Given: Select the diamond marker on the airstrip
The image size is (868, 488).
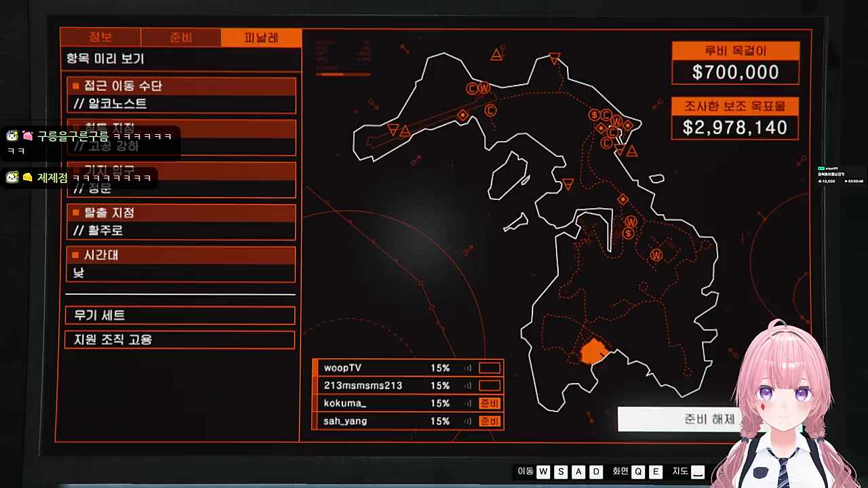Looking at the screenshot, I should pyautogui.click(x=462, y=115).
